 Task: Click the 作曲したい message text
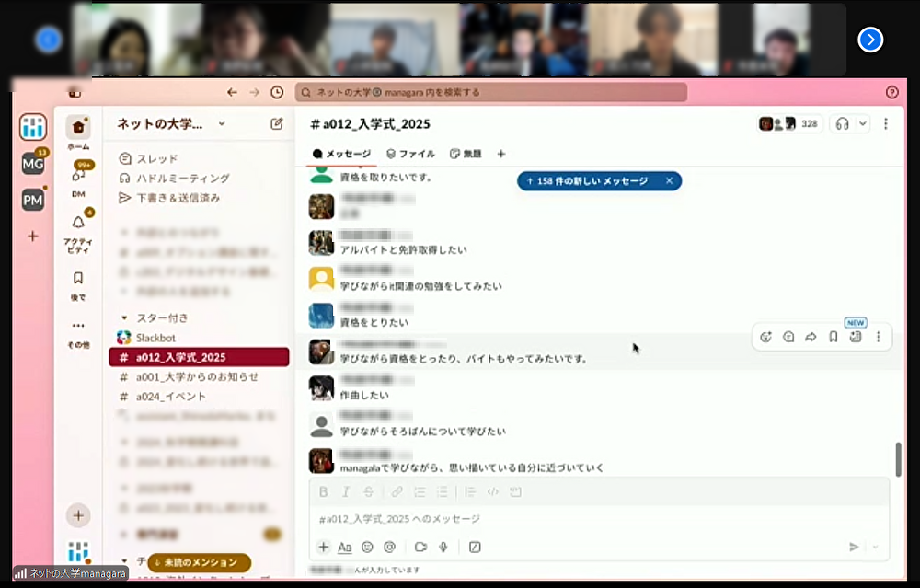(364, 395)
